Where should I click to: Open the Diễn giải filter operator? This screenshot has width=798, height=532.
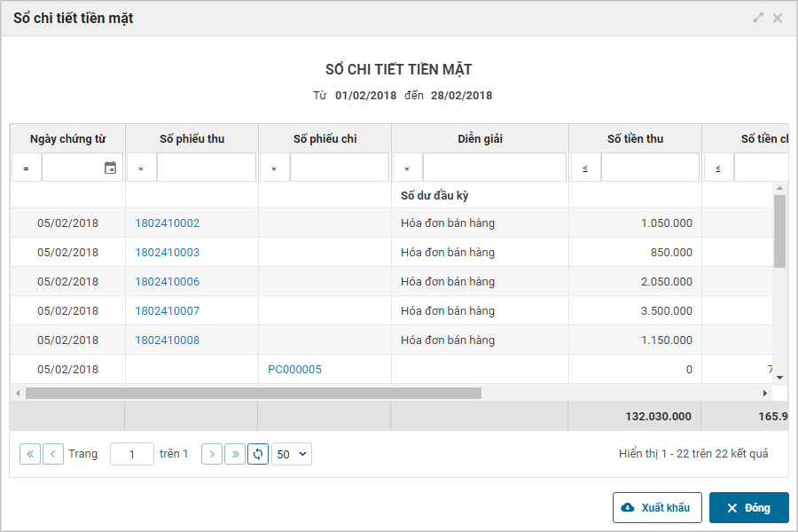point(407,168)
